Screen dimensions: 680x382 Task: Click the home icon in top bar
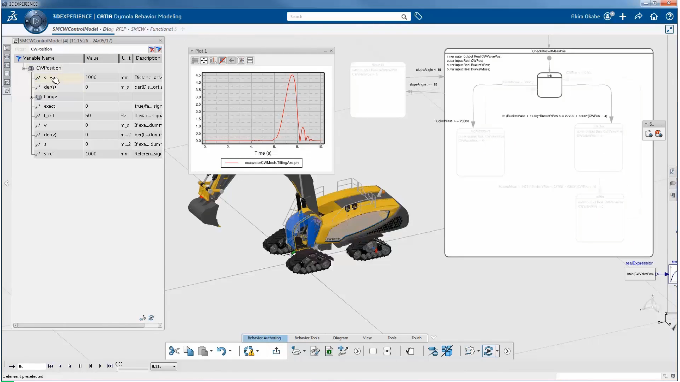pyautogui.click(x=654, y=16)
